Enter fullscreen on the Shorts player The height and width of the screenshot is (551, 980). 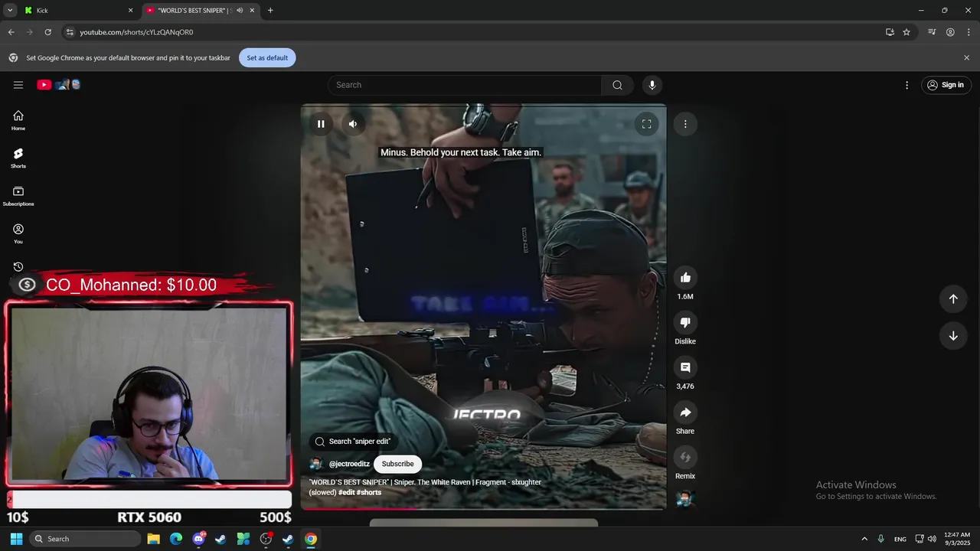point(646,124)
